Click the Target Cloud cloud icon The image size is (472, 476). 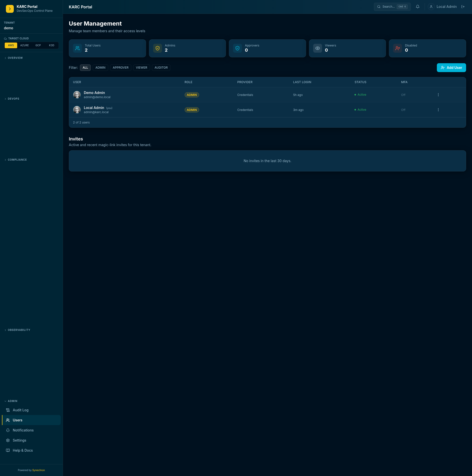point(5,39)
